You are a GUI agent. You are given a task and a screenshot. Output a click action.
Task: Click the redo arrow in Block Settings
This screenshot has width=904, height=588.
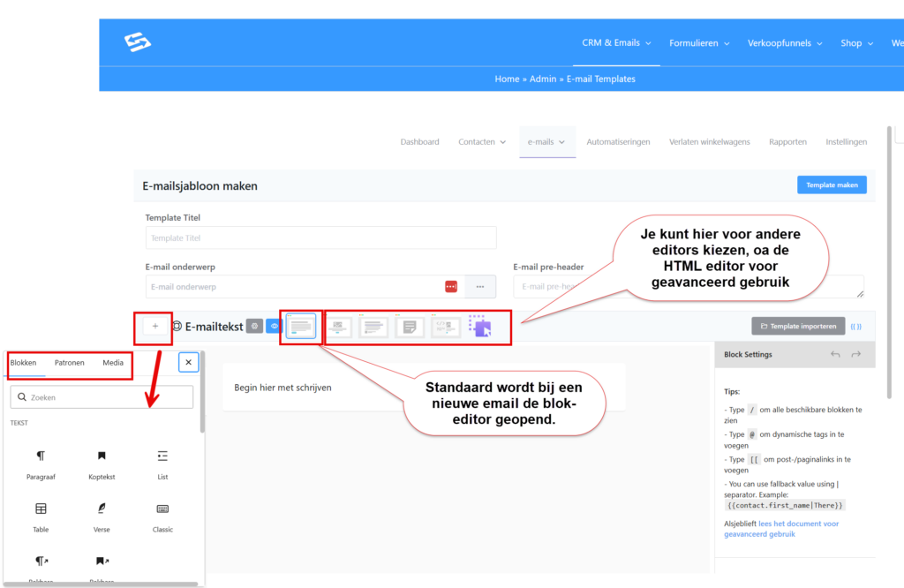click(855, 354)
